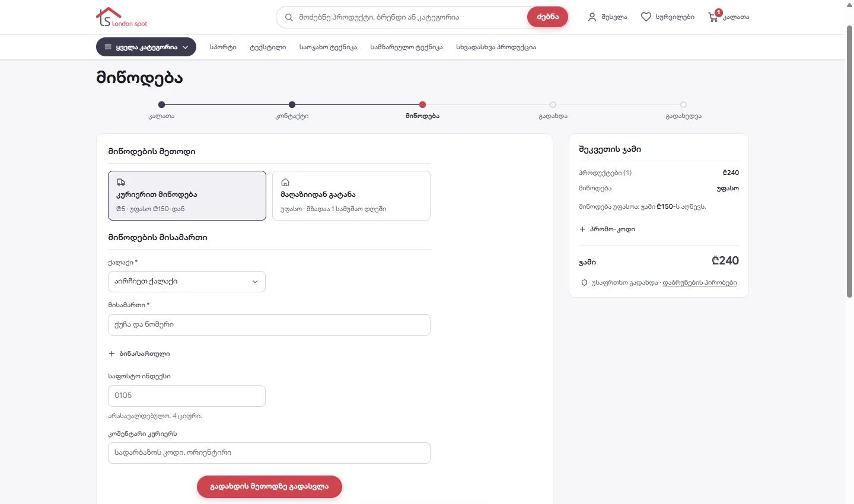Select store pickup option მაღაზიიდან გატანა
This screenshot has width=854, height=504.
click(x=351, y=196)
